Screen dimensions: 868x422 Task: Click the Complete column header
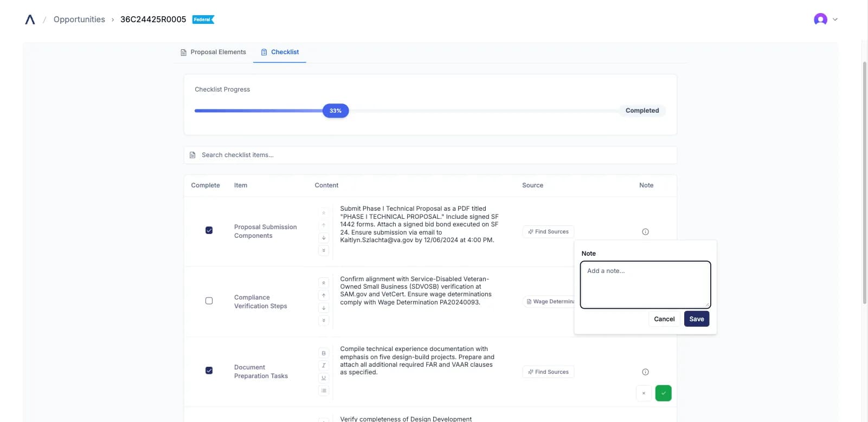click(x=205, y=185)
